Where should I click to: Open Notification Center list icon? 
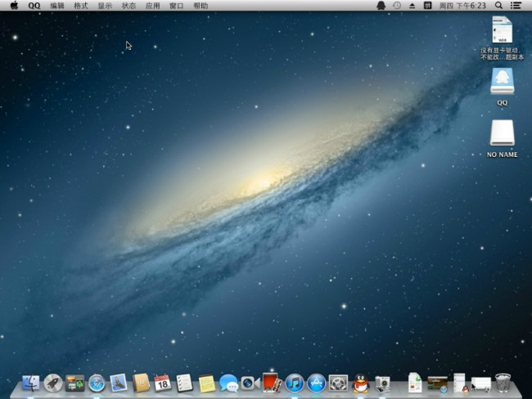point(516,5)
